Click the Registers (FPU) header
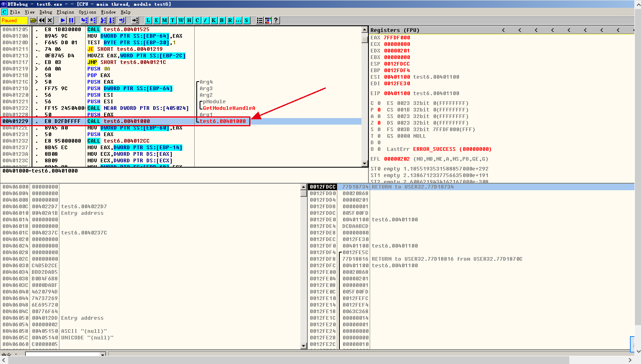Screen dimensions: 641x364 [x=395, y=30]
